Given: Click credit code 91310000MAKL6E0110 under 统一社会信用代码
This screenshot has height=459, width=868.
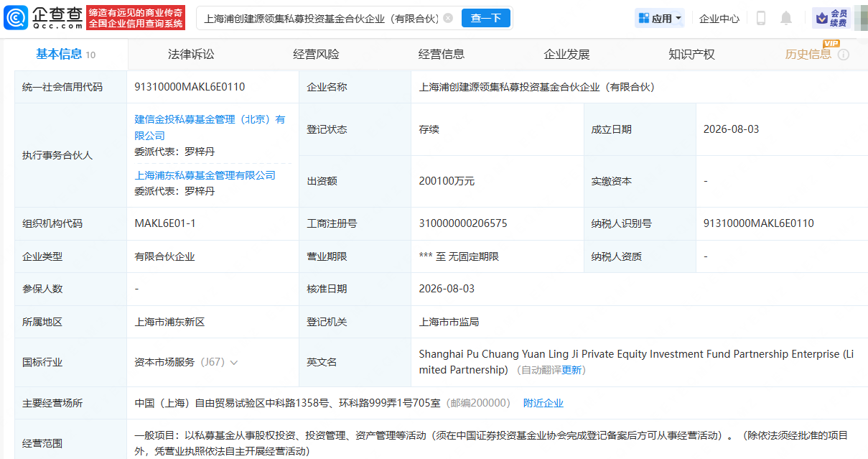Looking at the screenshot, I should coord(190,87).
